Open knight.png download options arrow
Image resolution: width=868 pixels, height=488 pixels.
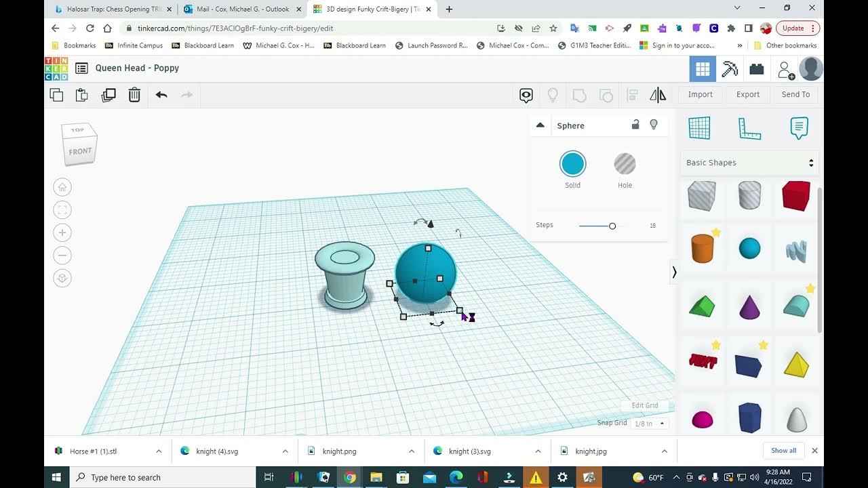pos(412,451)
